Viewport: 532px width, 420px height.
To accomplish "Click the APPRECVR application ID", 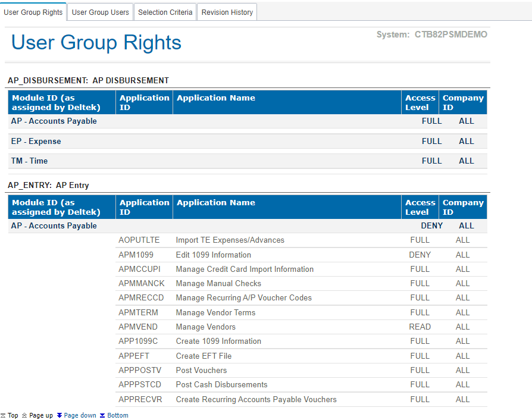I will 140,399.
